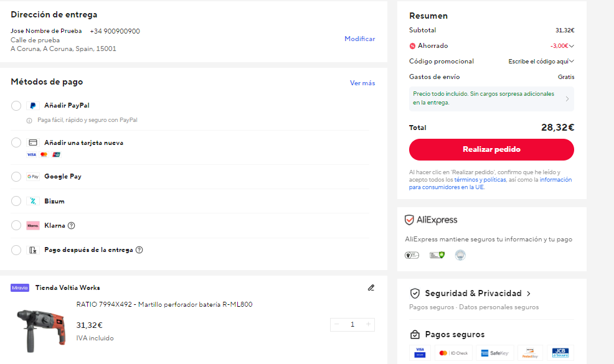
Task: Click the Discover ProtectBuy badge
Action: 530,353
